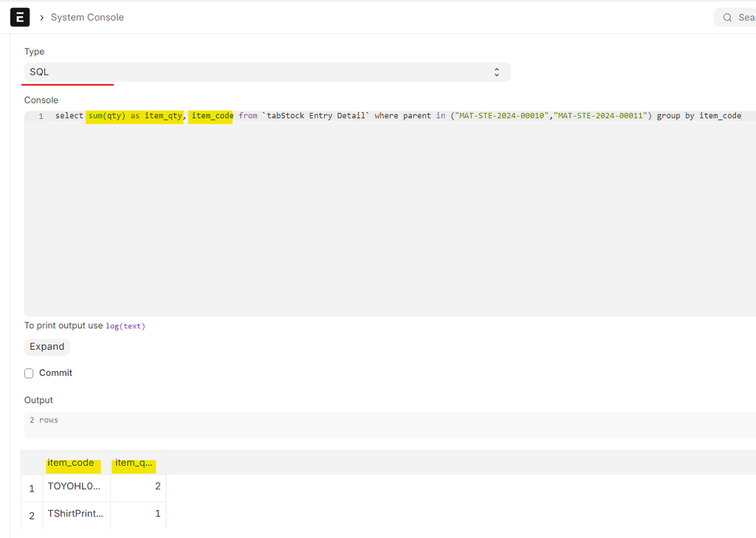Image resolution: width=756 pixels, height=538 pixels.
Task: Select the TOYOHL0... item code cell
Action: pyautogui.click(x=76, y=488)
